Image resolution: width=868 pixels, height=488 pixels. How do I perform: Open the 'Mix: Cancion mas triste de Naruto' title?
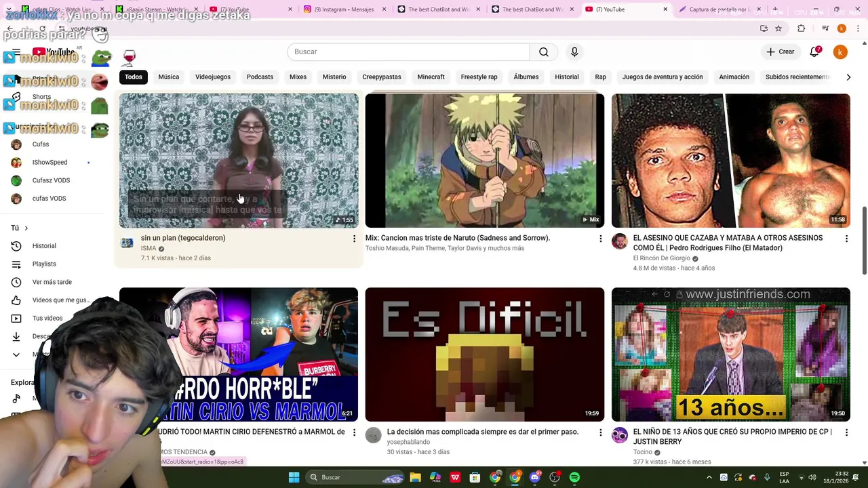(x=458, y=238)
